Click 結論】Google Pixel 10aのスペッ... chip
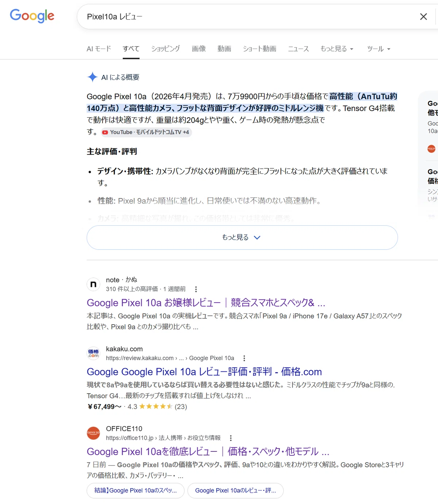This screenshot has width=438, height=504. point(135,490)
